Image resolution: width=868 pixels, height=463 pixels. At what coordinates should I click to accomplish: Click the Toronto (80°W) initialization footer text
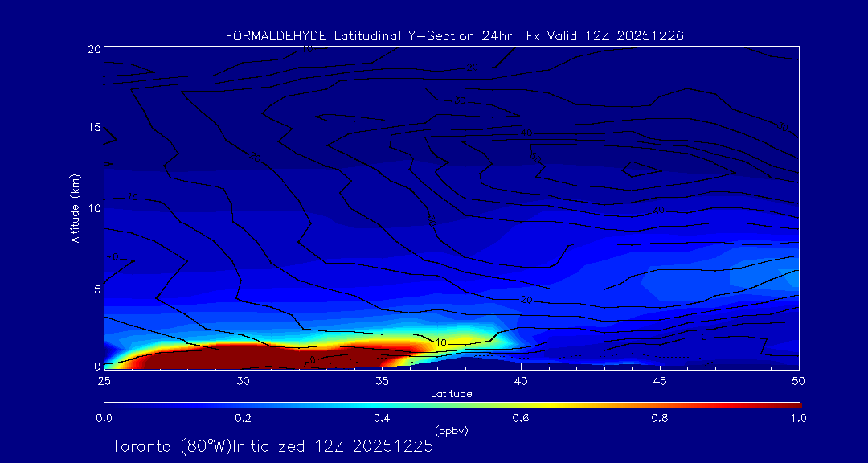[272, 446]
